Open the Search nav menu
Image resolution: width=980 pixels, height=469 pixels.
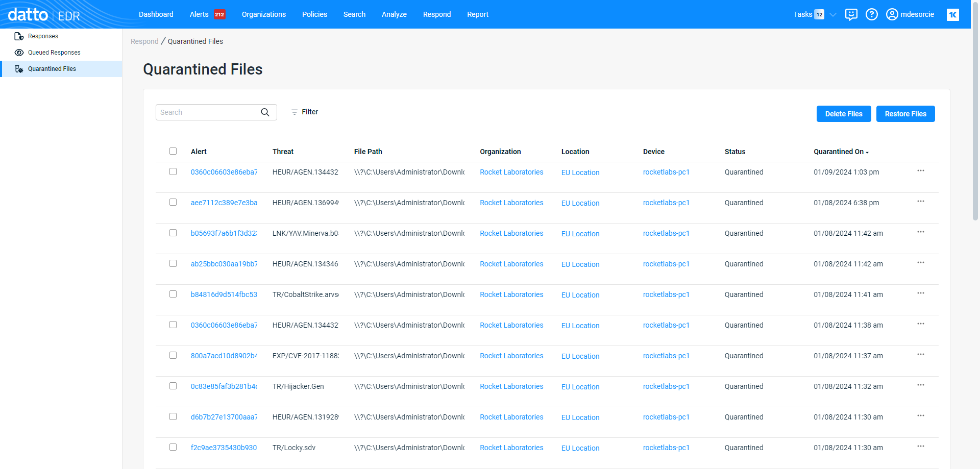(354, 14)
